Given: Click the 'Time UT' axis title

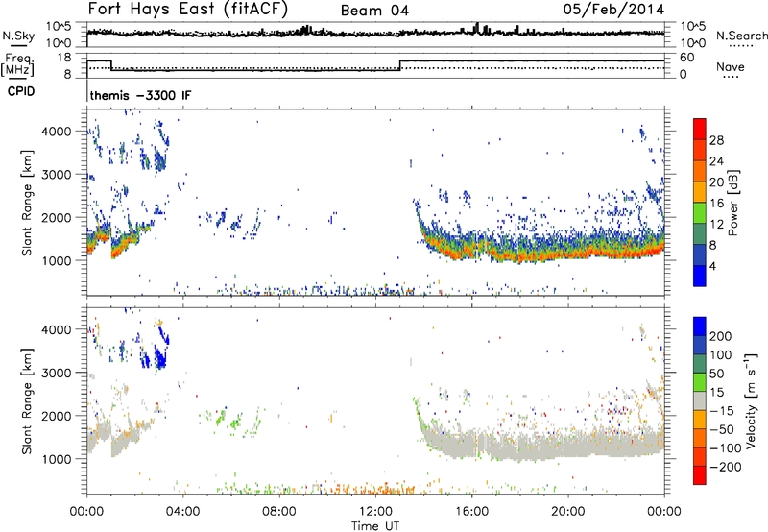Looking at the screenshot, I should click(375, 526).
